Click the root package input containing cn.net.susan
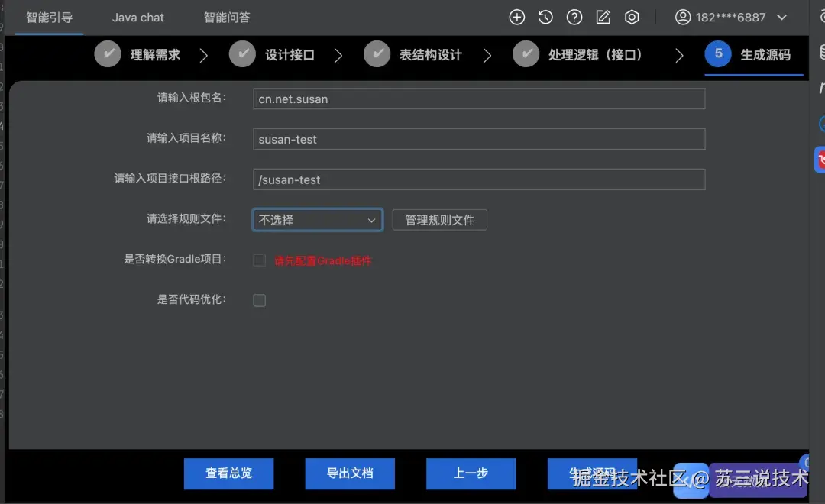 coord(478,99)
